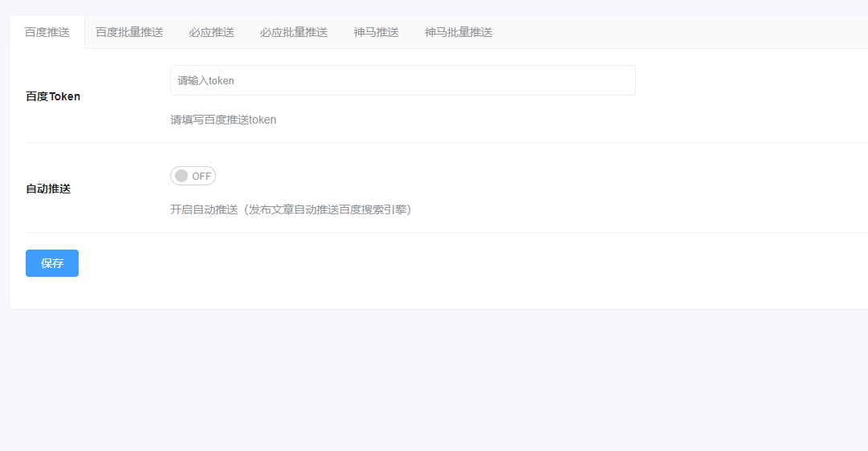Image resolution: width=868 pixels, height=451 pixels.
Task: Focus the 百度Token input field
Action: (x=402, y=80)
